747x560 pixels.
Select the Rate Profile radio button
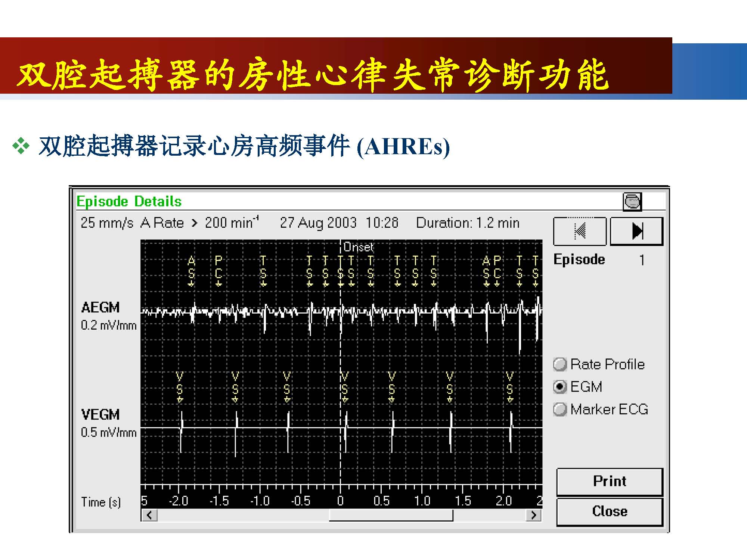pyautogui.click(x=560, y=364)
